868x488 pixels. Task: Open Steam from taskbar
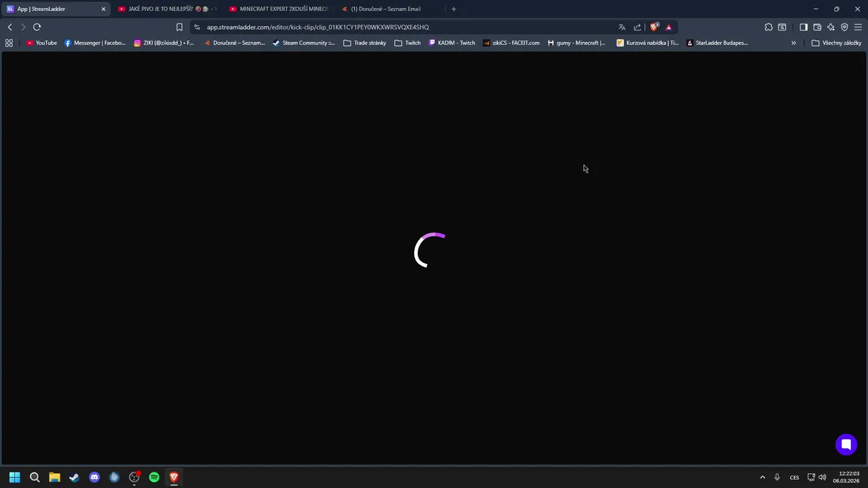click(x=74, y=477)
